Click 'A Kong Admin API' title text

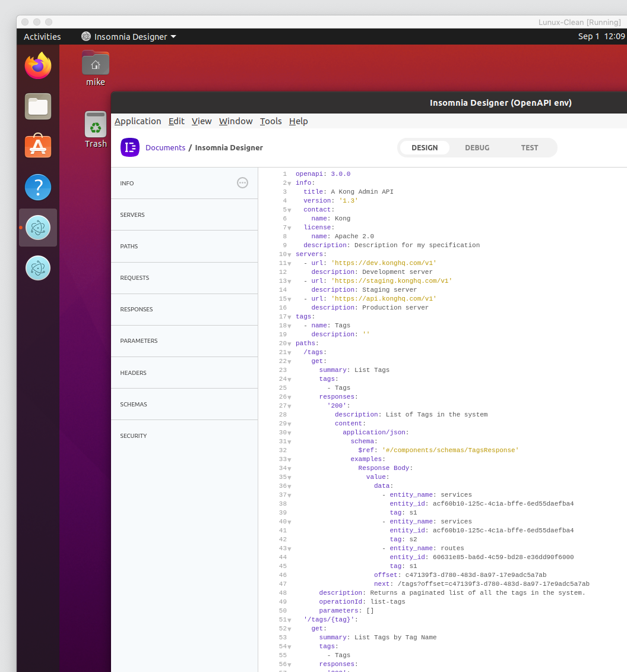click(362, 191)
